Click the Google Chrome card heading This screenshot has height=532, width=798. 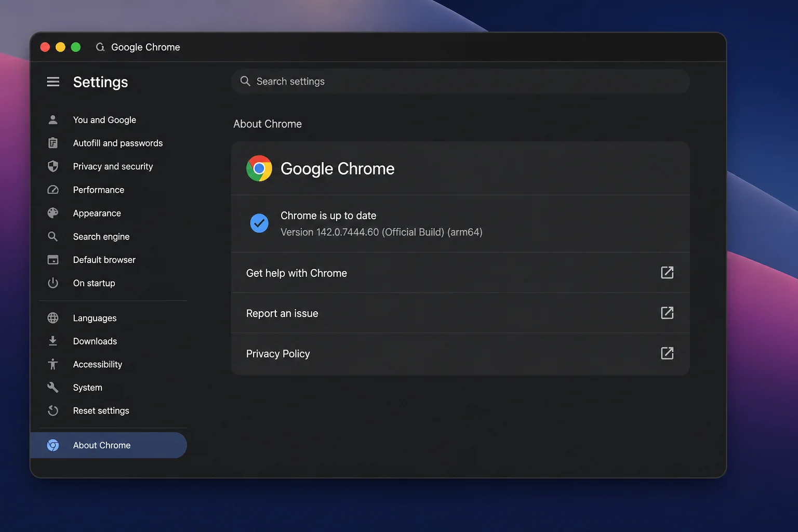click(338, 169)
